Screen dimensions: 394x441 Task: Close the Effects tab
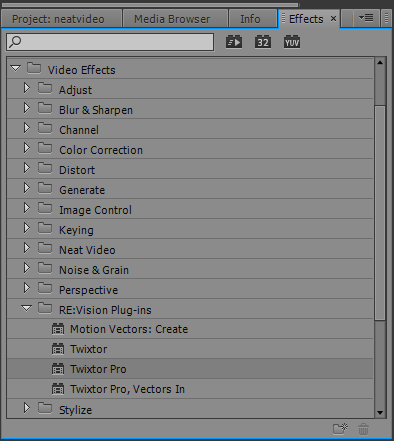coord(333,19)
